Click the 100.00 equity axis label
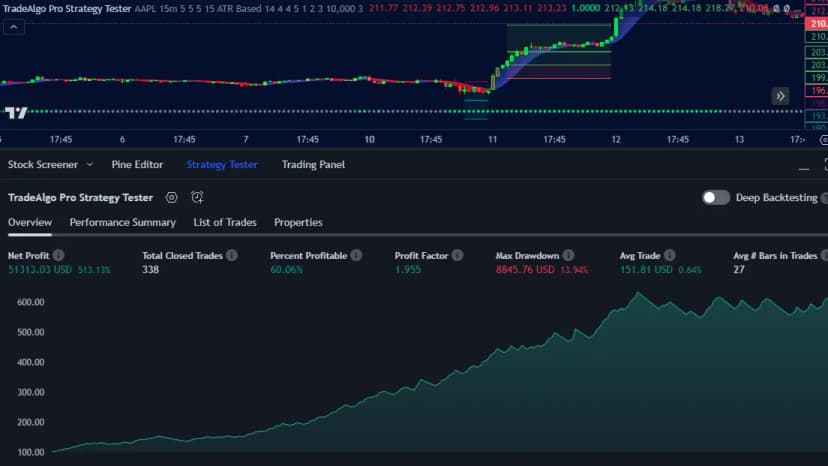 click(31, 452)
